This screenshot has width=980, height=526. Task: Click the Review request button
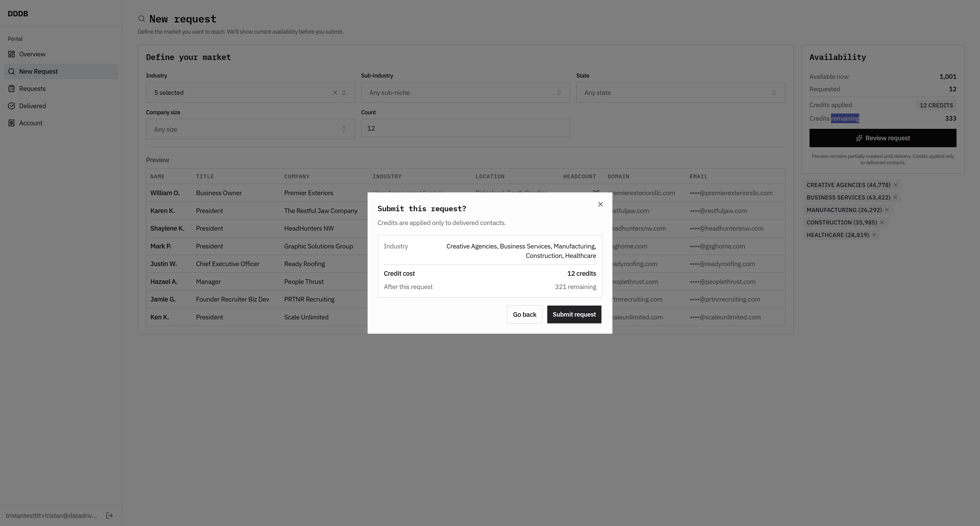pyautogui.click(x=882, y=138)
